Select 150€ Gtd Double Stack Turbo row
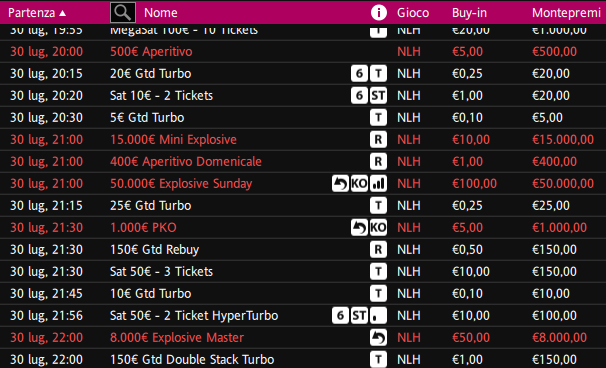The image size is (606, 368). [303, 359]
